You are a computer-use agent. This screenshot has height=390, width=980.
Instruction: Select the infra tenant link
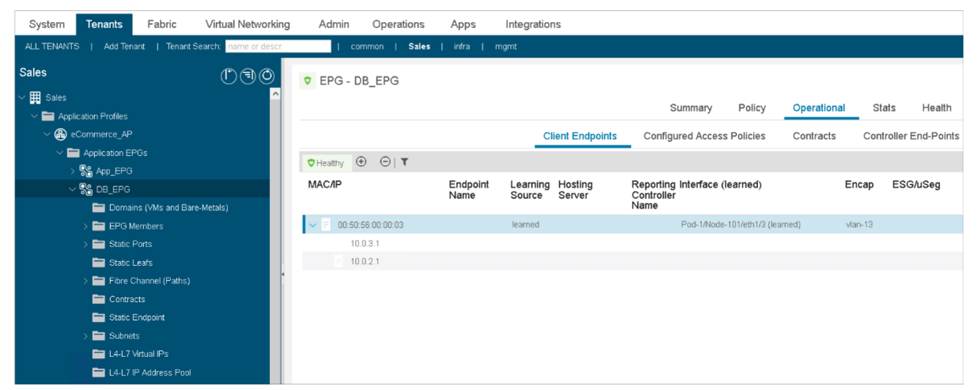point(462,46)
